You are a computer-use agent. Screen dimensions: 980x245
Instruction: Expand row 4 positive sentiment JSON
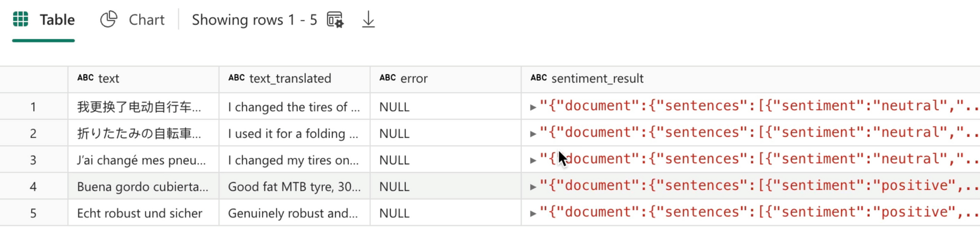(533, 187)
